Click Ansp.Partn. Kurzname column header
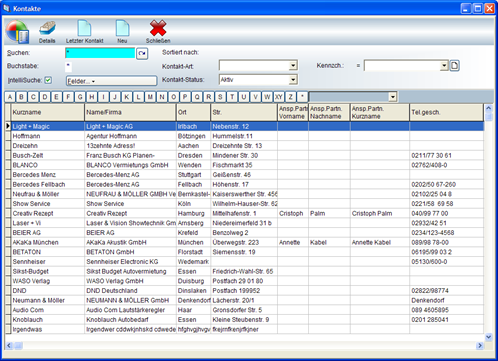Screen dimensions: 498x361 pyautogui.click(x=380, y=112)
